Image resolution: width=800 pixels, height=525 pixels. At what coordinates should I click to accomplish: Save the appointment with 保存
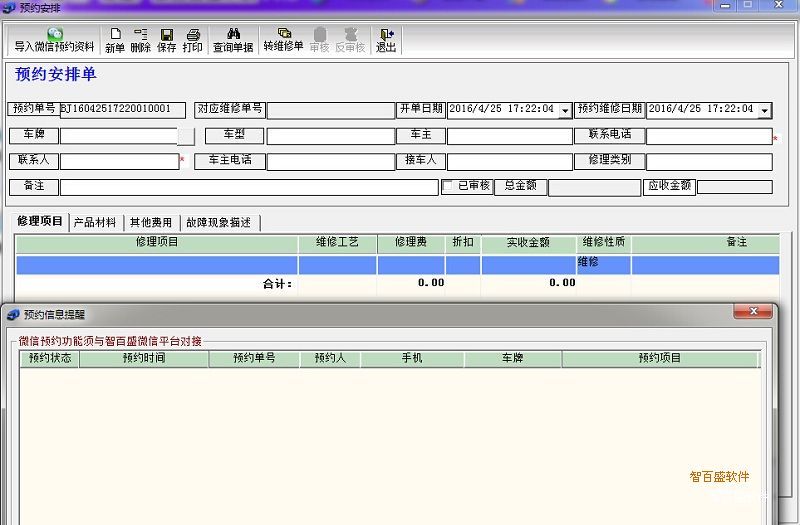click(x=166, y=40)
